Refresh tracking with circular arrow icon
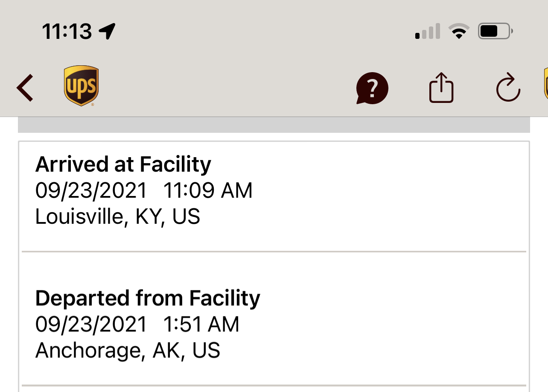Viewport: 548px width, 392px height. [508, 88]
